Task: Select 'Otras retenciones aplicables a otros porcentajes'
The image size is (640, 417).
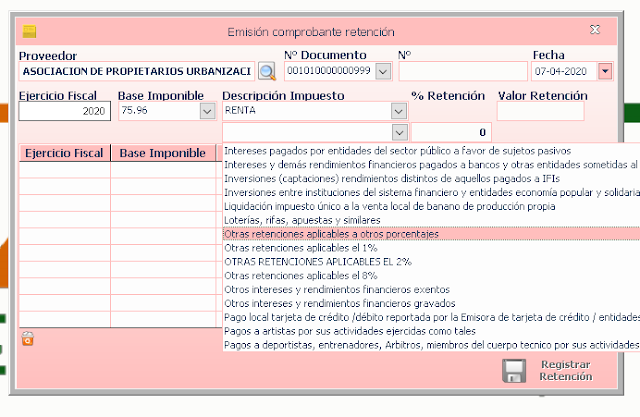Action: (x=431, y=234)
